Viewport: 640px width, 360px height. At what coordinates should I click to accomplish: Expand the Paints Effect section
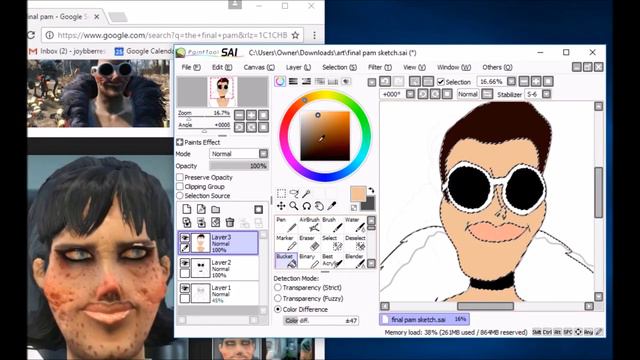click(x=180, y=142)
